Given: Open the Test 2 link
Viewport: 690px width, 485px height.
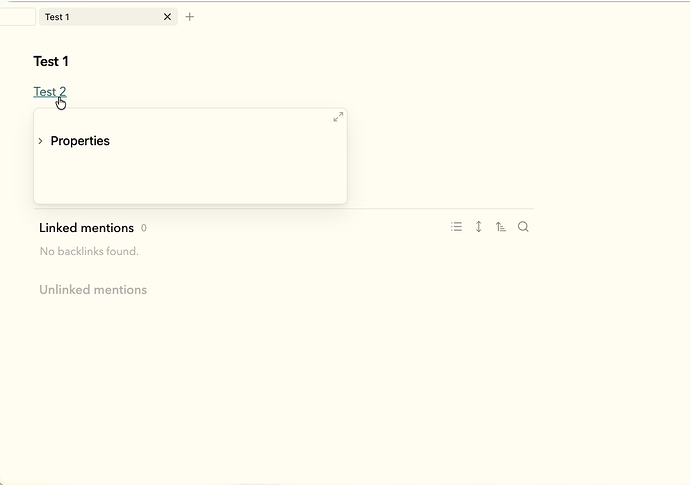Looking at the screenshot, I should point(49,91).
